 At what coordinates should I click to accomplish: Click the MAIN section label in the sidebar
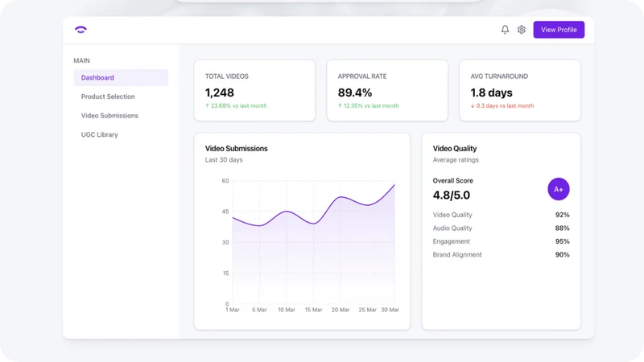[81, 60]
